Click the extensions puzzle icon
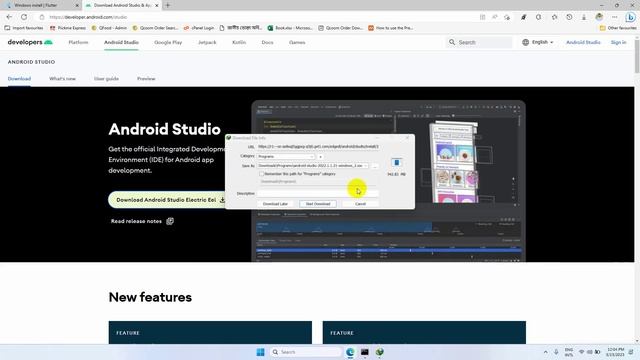This screenshot has width=640, height=360. [538, 17]
